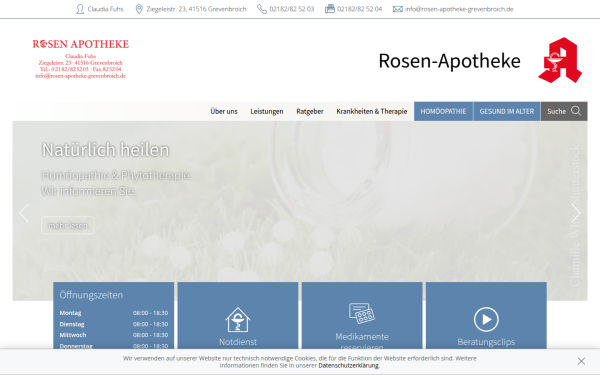Open the Über uns menu

(224, 111)
